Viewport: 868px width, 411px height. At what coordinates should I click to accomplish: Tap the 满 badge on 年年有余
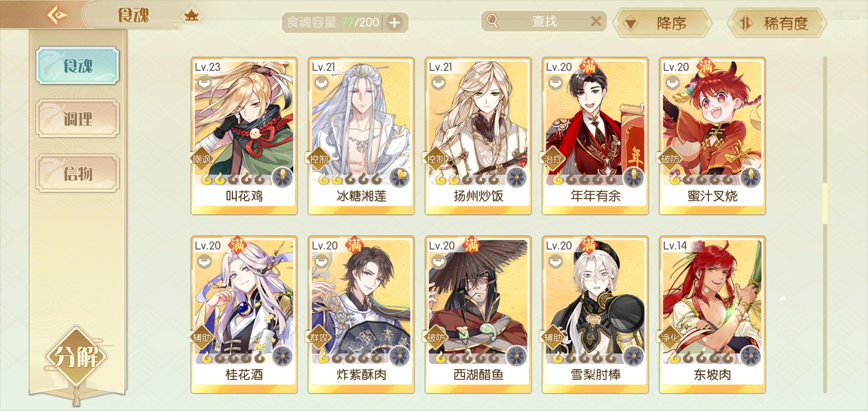coord(588,67)
